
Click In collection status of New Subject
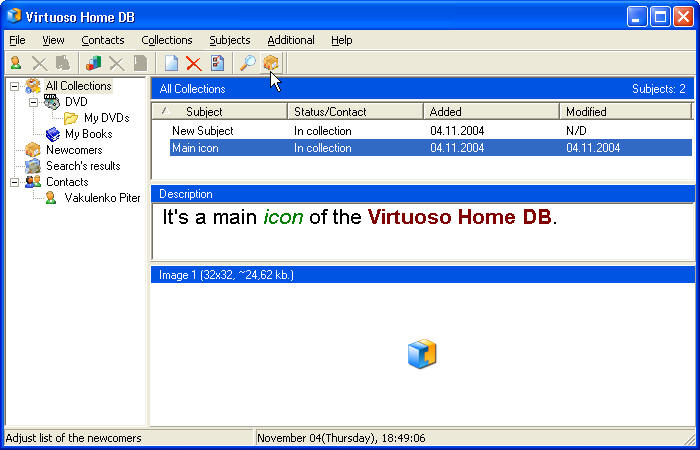(x=322, y=131)
